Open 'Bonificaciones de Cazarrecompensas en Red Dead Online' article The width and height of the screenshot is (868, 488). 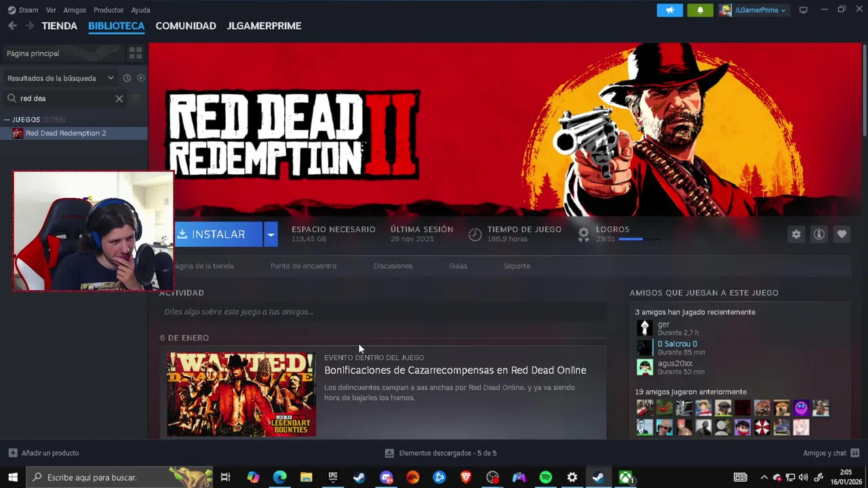tap(455, 370)
